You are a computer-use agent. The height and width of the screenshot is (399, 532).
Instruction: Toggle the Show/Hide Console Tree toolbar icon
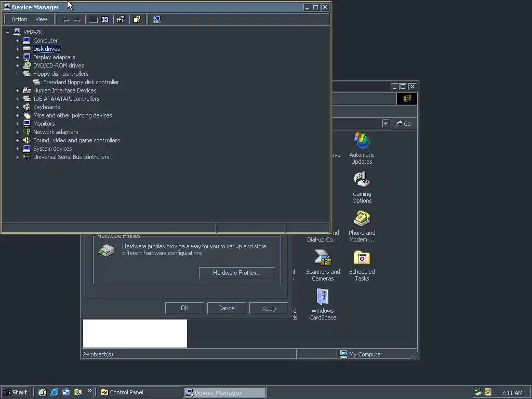(x=105, y=20)
